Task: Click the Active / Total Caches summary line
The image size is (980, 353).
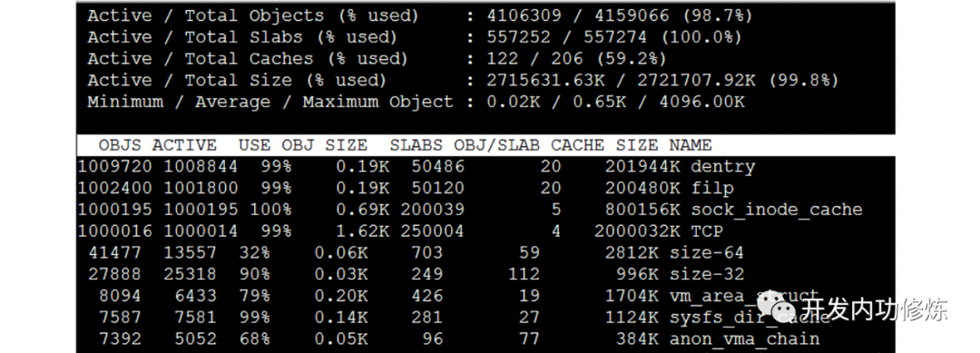Action: tap(377, 59)
